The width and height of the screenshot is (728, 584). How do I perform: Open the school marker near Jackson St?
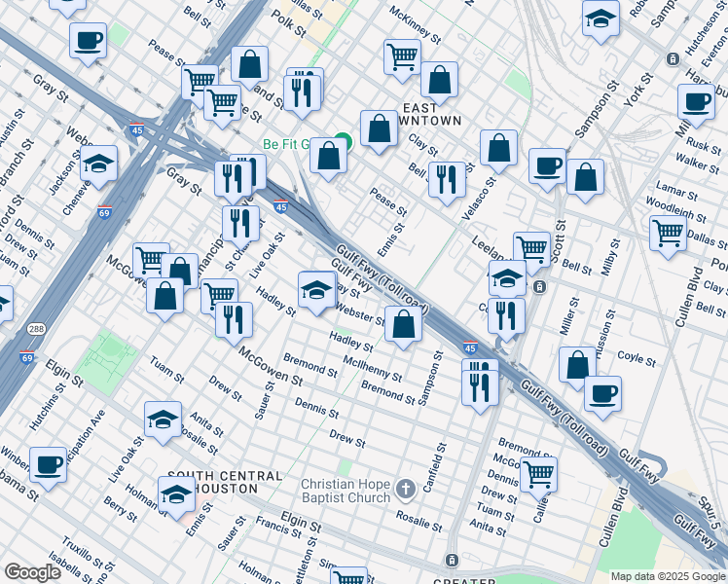tap(99, 164)
